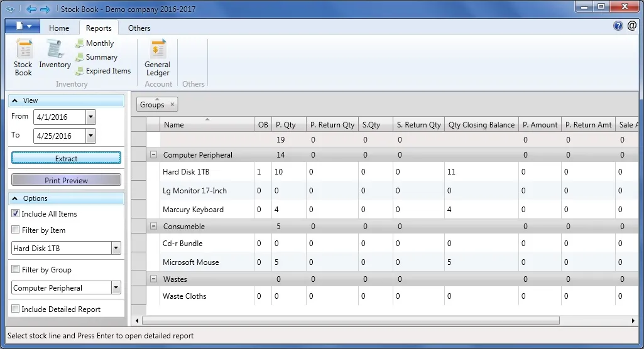Enable Filter by Item checkbox
This screenshot has height=349, width=644.
pyautogui.click(x=16, y=230)
